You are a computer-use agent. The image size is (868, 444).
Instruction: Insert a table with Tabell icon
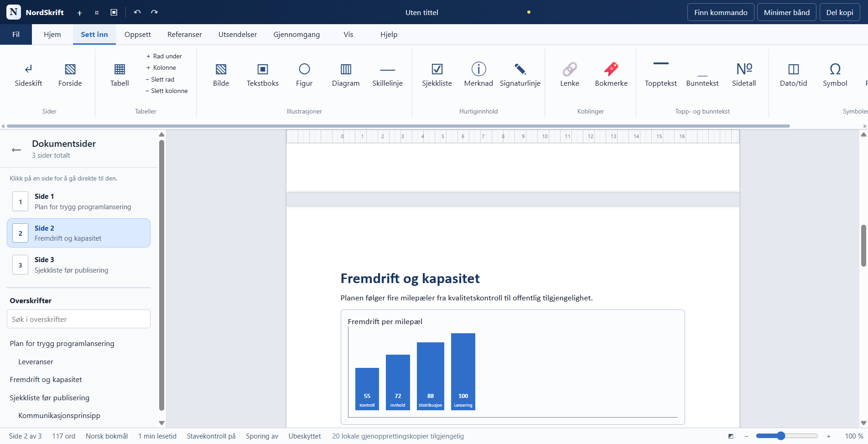click(120, 74)
